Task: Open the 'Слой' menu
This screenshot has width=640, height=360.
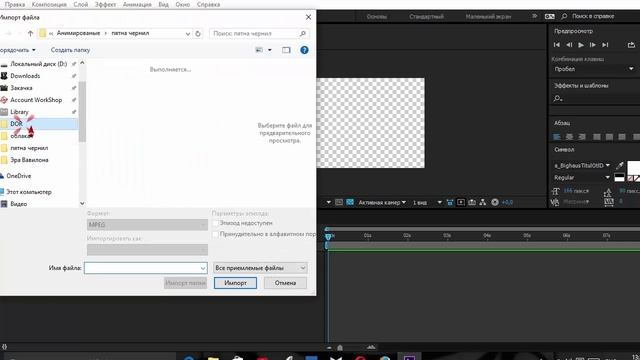Action: point(80,4)
